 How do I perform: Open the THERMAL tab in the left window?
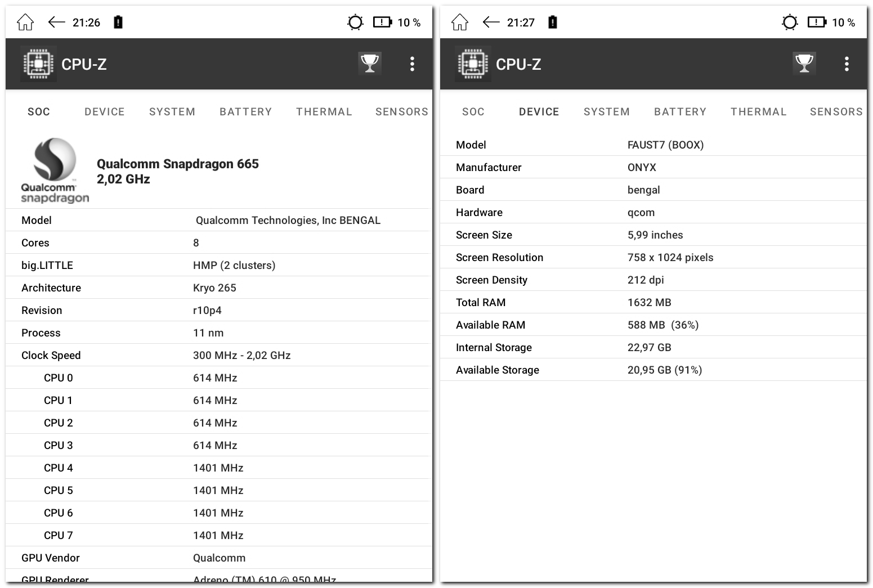click(x=324, y=112)
